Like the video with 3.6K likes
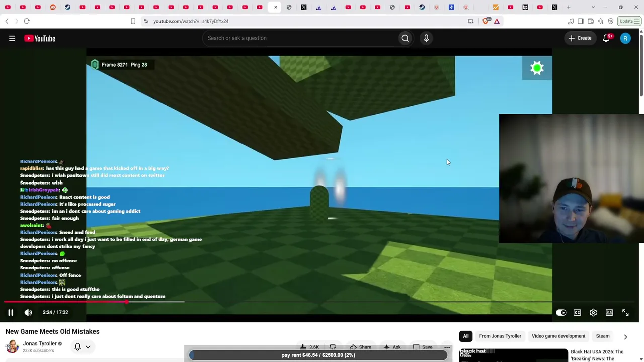 309,347
